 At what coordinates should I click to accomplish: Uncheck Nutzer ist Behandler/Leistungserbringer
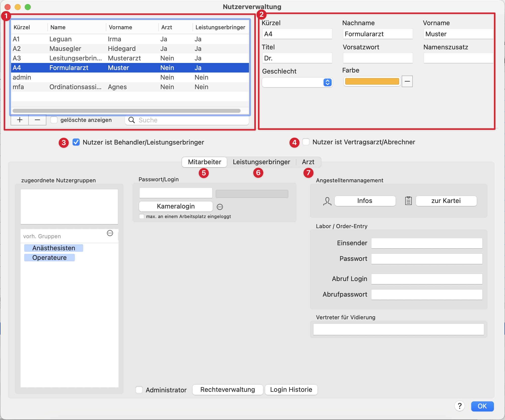[76, 142]
